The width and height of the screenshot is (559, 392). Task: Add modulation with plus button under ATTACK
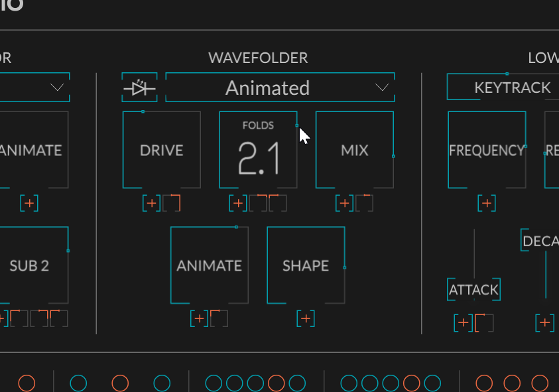pyautogui.click(x=463, y=323)
